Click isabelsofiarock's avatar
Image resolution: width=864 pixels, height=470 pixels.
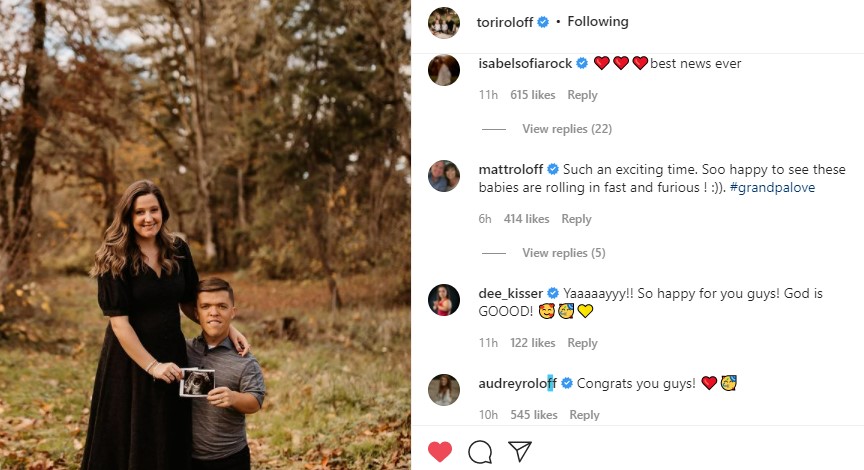click(x=444, y=70)
